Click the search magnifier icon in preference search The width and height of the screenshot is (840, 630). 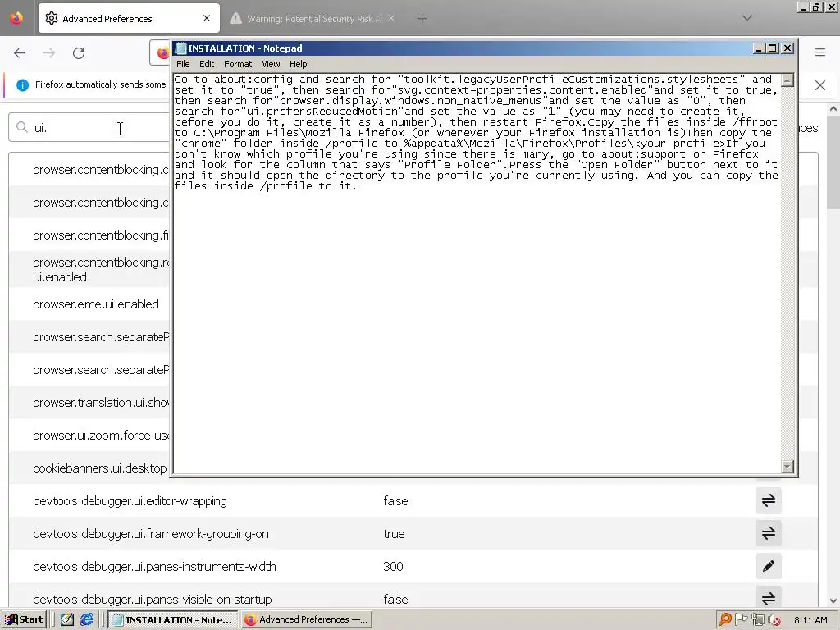point(22,127)
